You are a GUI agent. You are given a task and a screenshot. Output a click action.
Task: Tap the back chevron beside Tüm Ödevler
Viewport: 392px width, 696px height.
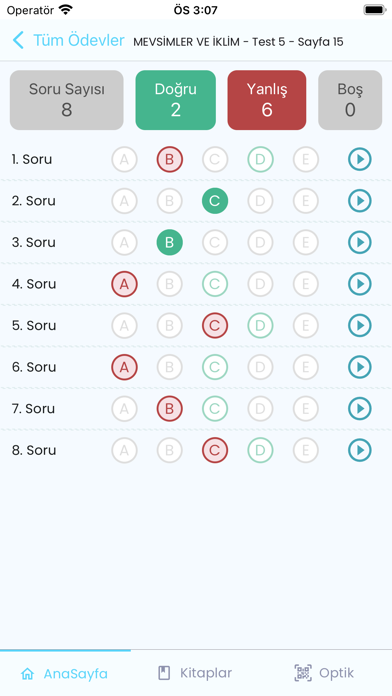coord(18,40)
